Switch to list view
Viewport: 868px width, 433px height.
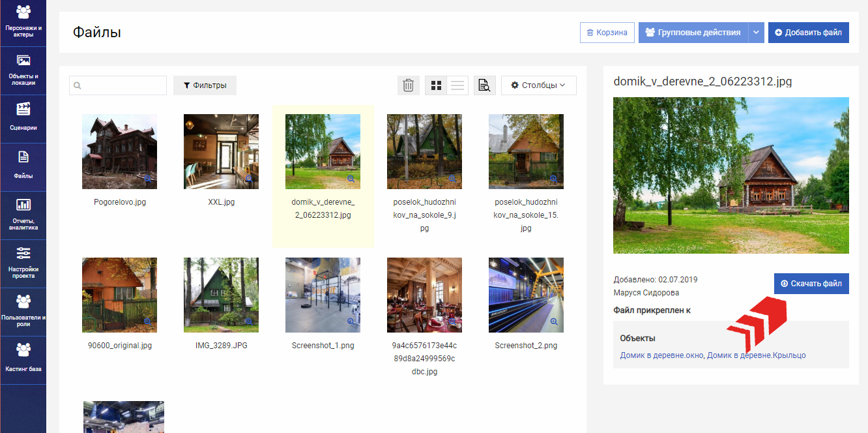tap(457, 85)
